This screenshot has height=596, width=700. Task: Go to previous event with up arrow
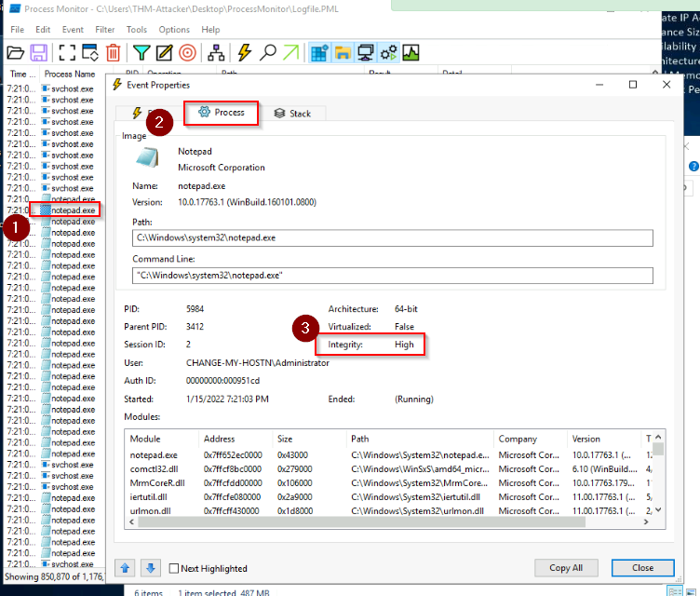tap(125, 568)
